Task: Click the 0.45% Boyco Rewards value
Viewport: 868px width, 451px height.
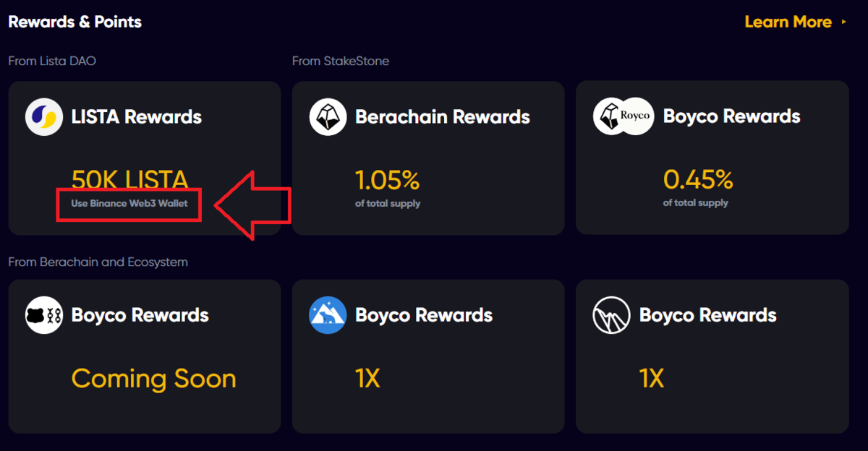Action: click(698, 179)
